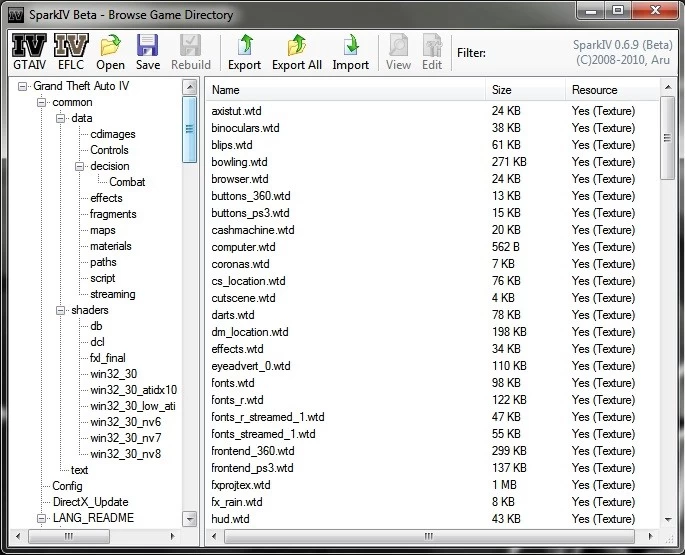The image size is (685, 555).
Task: Maximize the SparkIV window
Action: pos(617,10)
